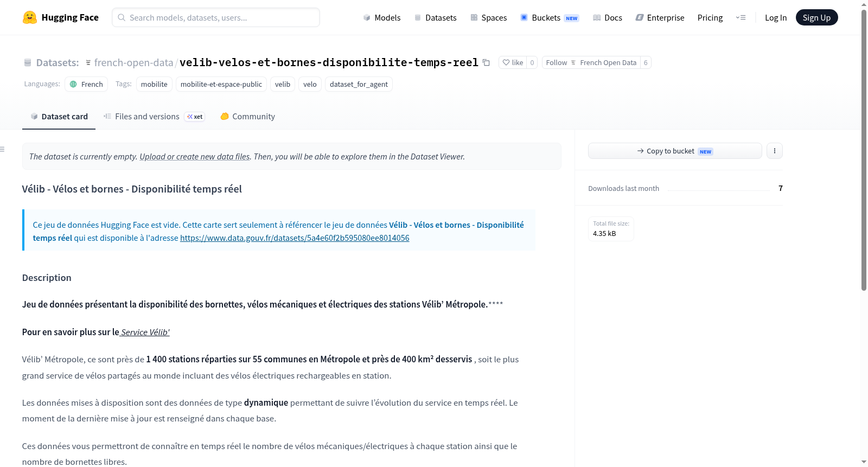Click the follower count 6
868x467 pixels.
646,63
